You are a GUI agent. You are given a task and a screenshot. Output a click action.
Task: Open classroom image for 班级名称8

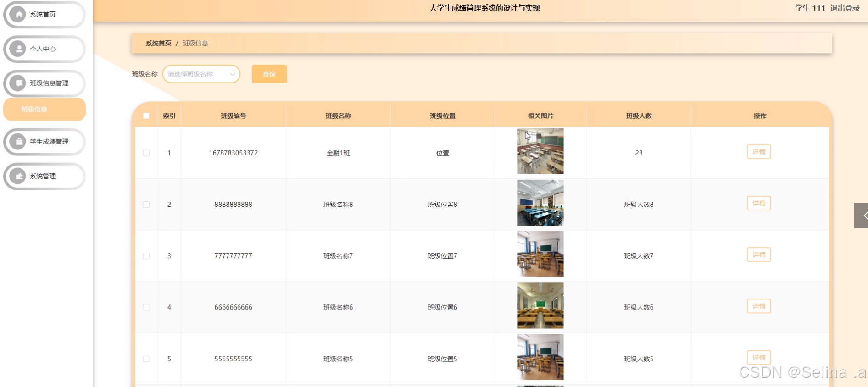pyautogui.click(x=540, y=203)
